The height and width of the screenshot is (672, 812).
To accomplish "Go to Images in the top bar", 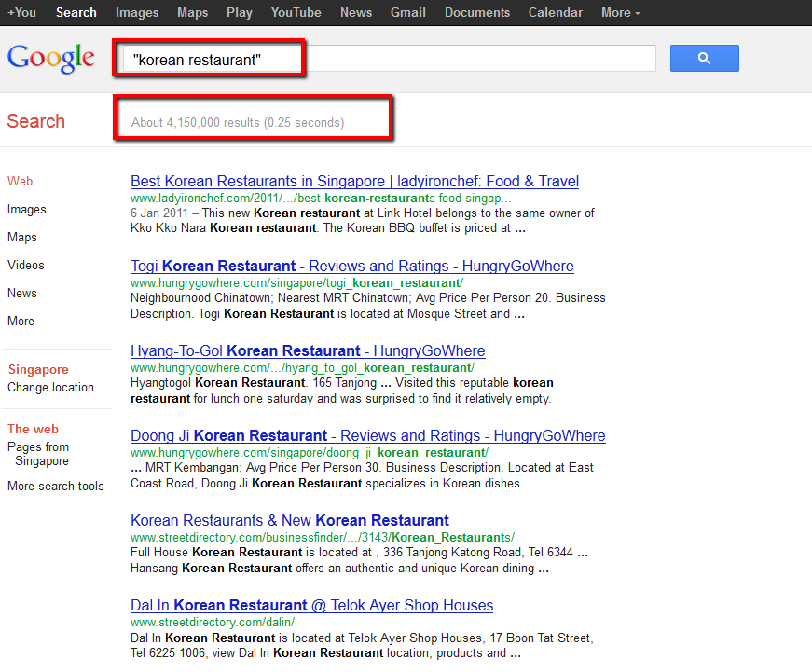I will 137,12.
